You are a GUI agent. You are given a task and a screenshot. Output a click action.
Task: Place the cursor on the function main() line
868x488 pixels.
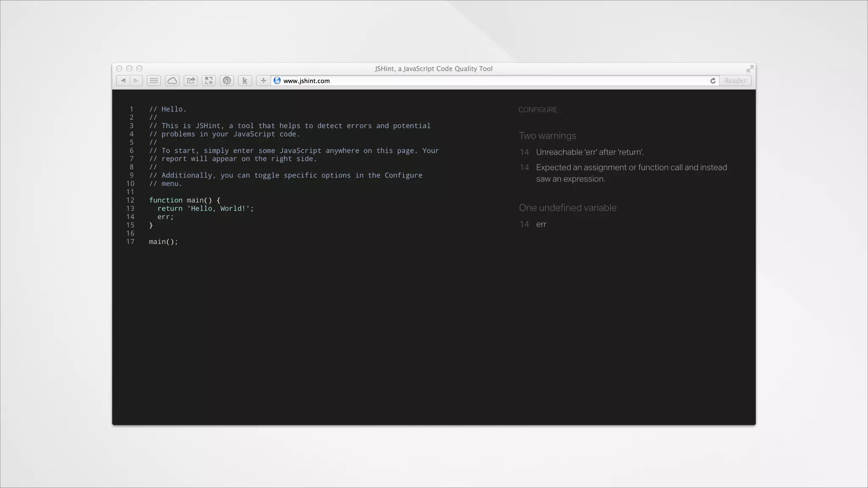[184, 200]
